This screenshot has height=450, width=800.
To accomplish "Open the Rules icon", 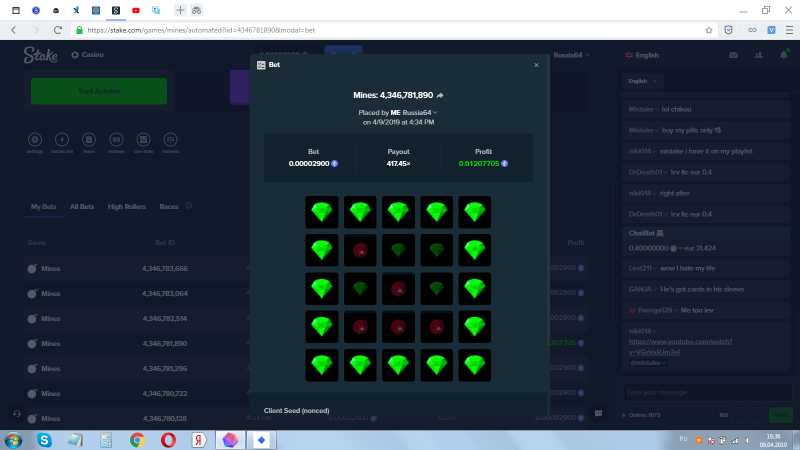I will (x=89, y=139).
